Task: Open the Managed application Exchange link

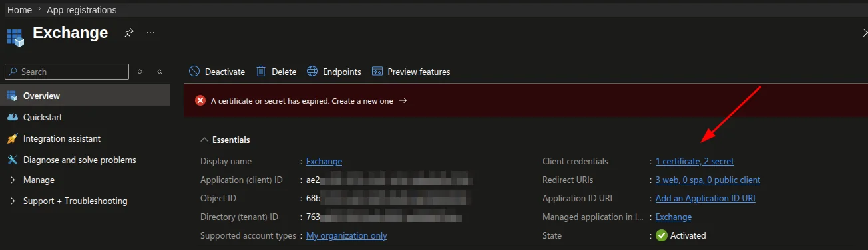Action: coord(674,217)
